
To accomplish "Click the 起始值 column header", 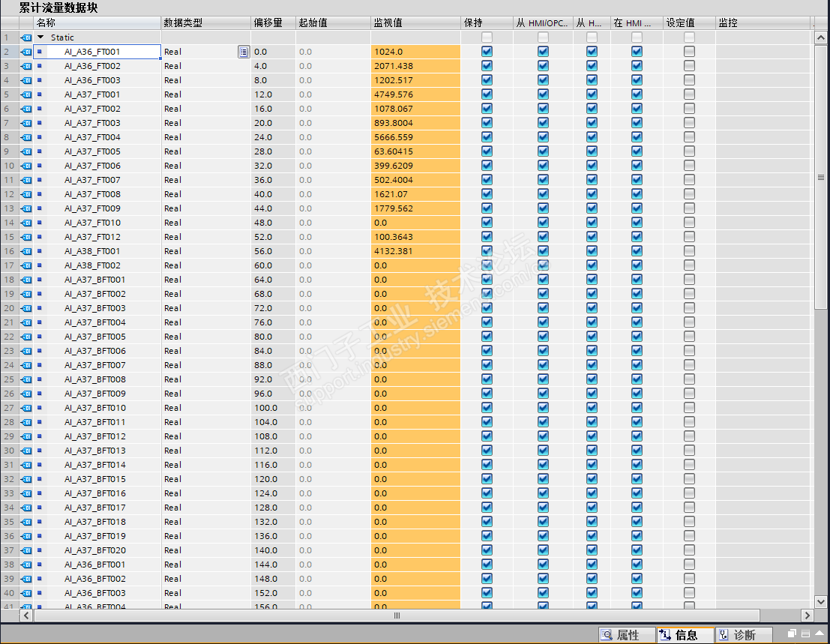I will (333, 22).
